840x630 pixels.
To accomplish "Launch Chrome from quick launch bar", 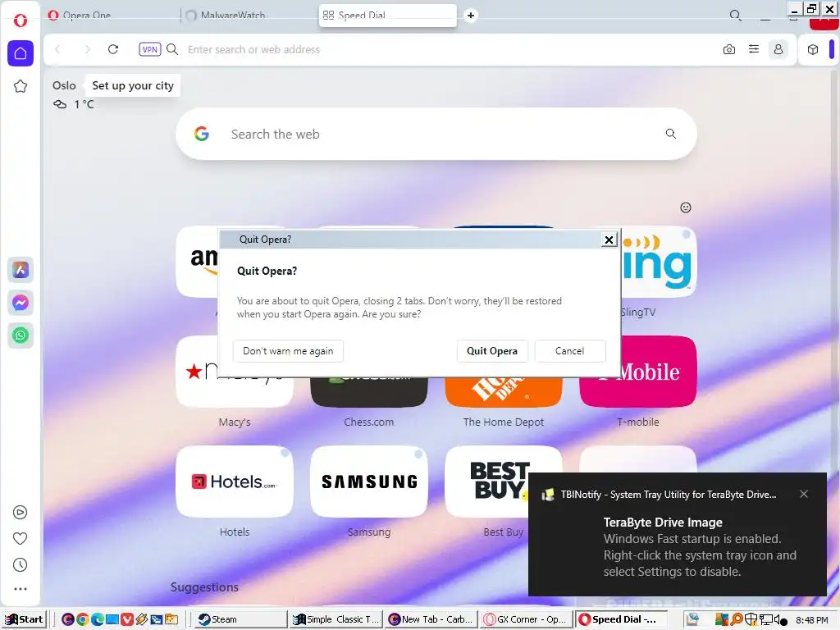I will pos(83,619).
